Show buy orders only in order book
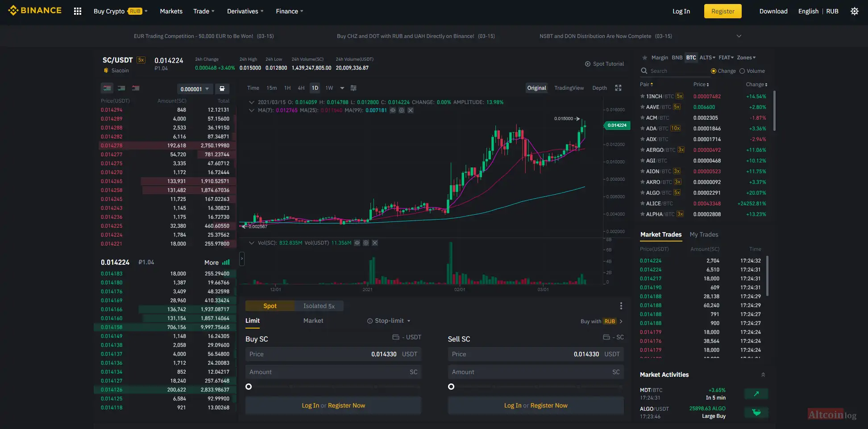Image resolution: width=868 pixels, height=429 pixels. pos(121,88)
